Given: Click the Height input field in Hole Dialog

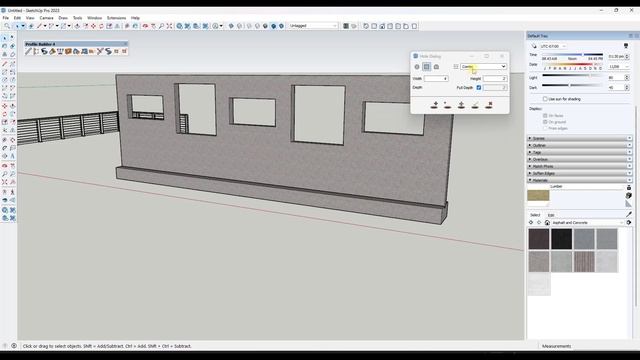Looking at the screenshot, I should tap(495, 78).
